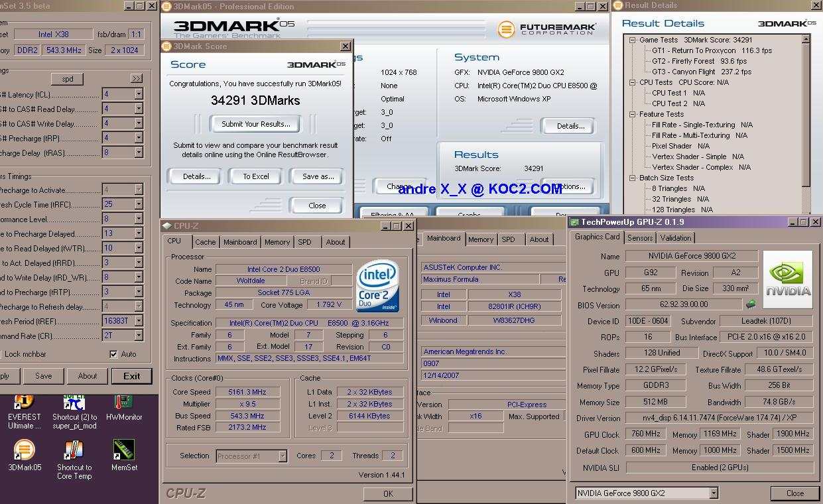Screen dimensions: 823x504
Task: Click the CPU-Z title bar icon
Action: [168, 226]
